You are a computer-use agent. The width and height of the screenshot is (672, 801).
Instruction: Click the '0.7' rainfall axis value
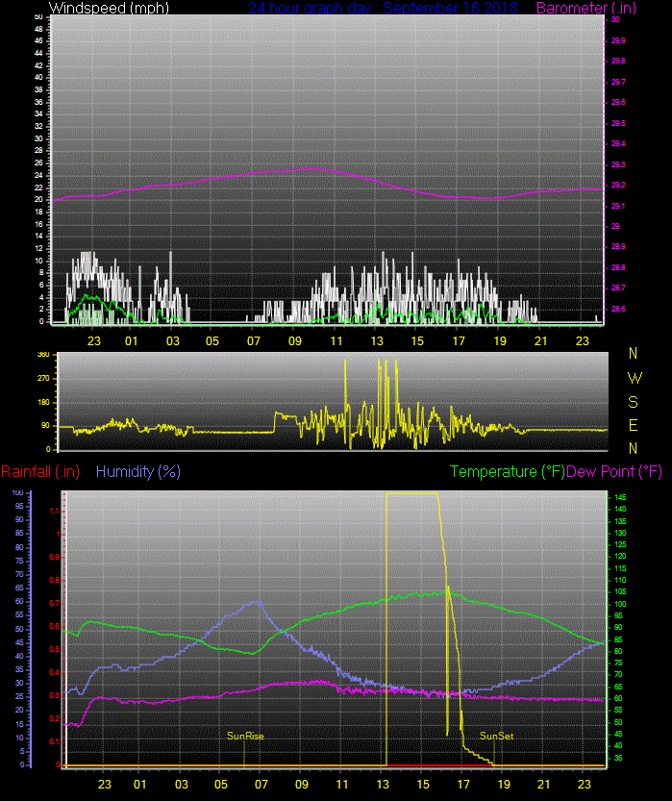click(54, 603)
